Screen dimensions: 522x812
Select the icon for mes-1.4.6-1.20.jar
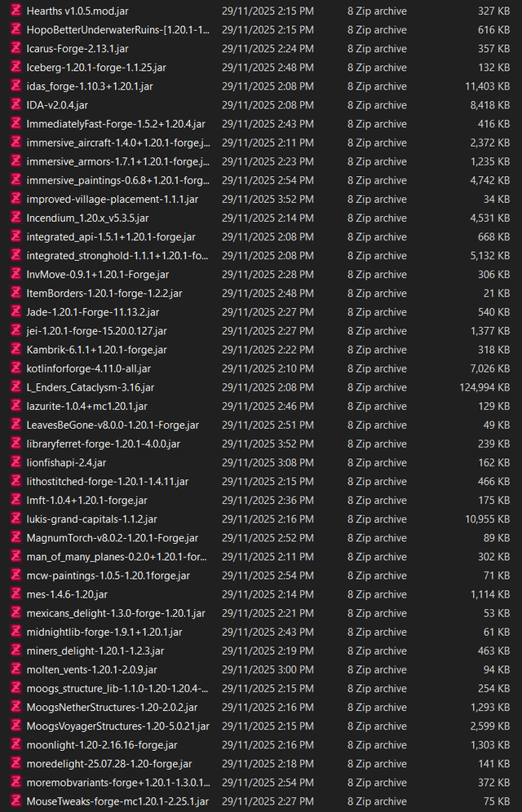(x=15, y=595)
